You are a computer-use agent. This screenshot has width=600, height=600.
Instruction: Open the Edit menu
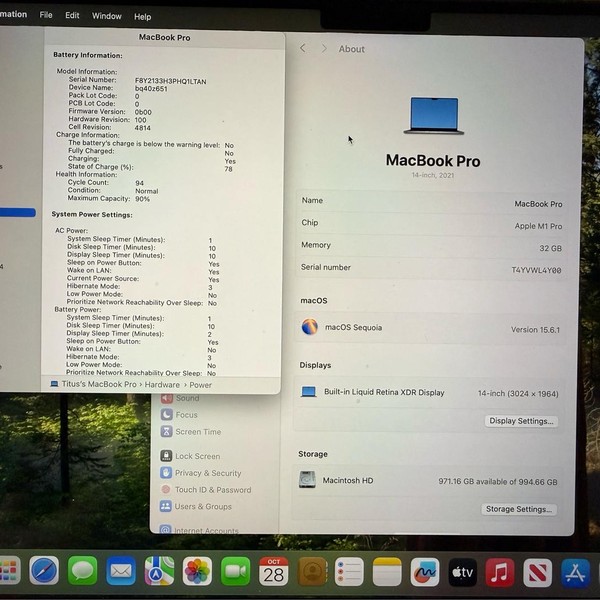tap(72, 15)
